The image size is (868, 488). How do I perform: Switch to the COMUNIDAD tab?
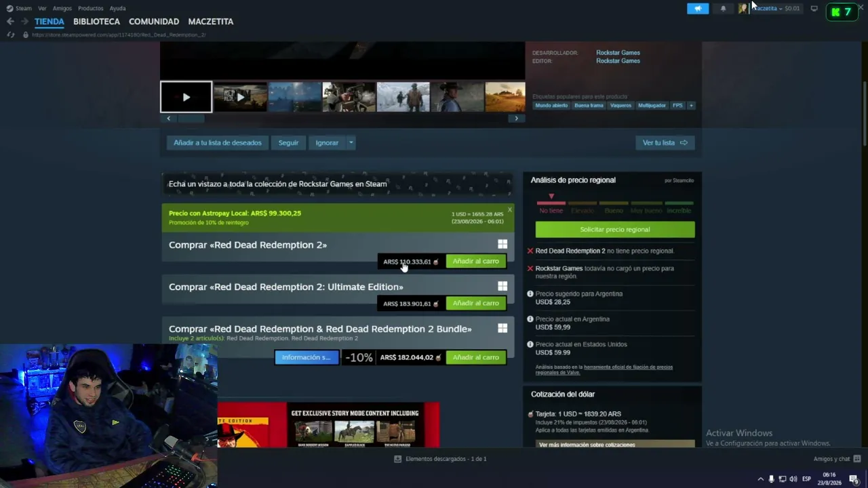154,22
